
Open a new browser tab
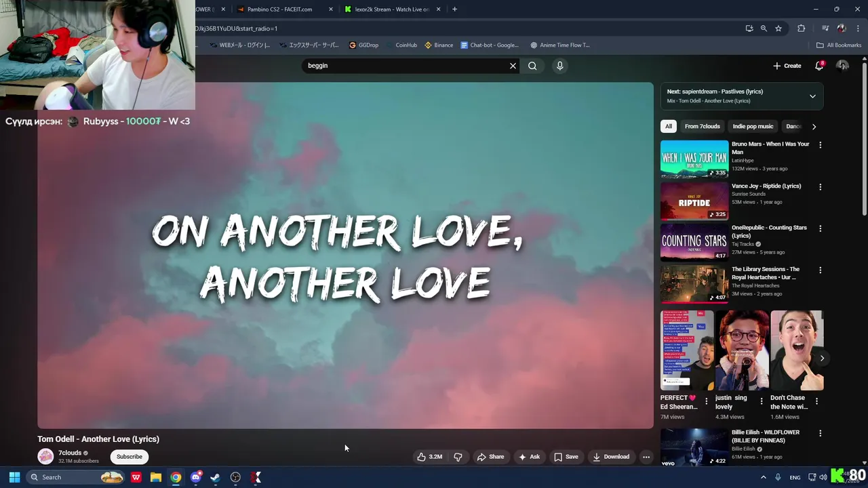coord(454,9)
